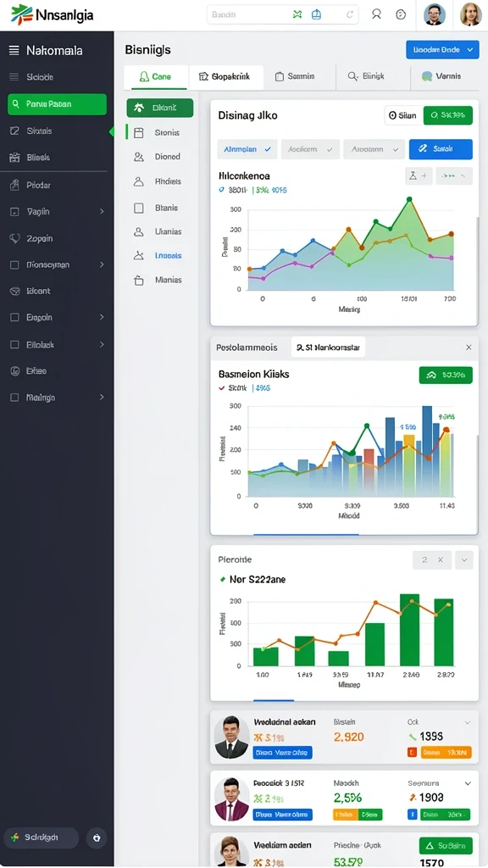Click the Zopoin heart icon in the sidebar

tap(15, 238)
